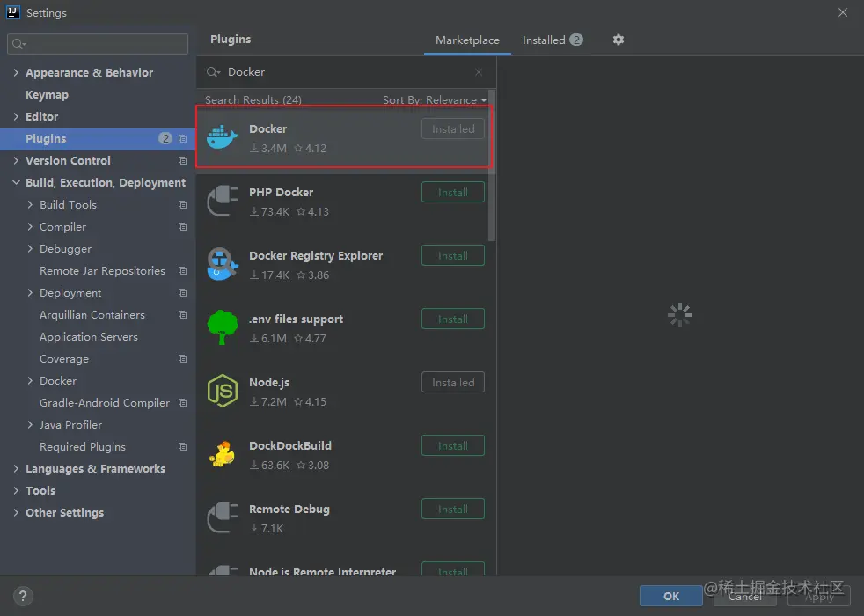
Task: Click the OK button
Action: coord(670,596)
